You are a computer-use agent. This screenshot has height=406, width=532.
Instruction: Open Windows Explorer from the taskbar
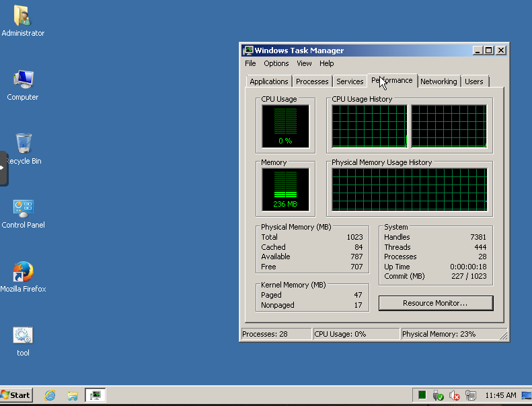click(x=72, y=395)
